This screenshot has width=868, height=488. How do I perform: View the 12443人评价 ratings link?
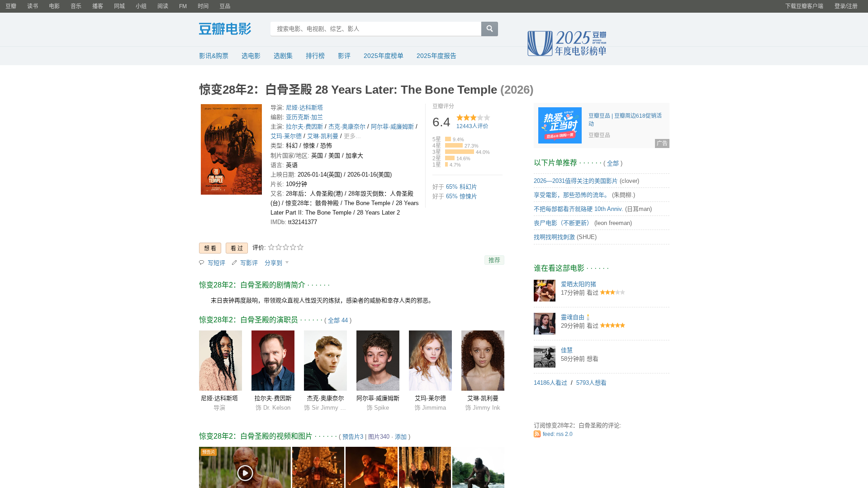point(472,126)
